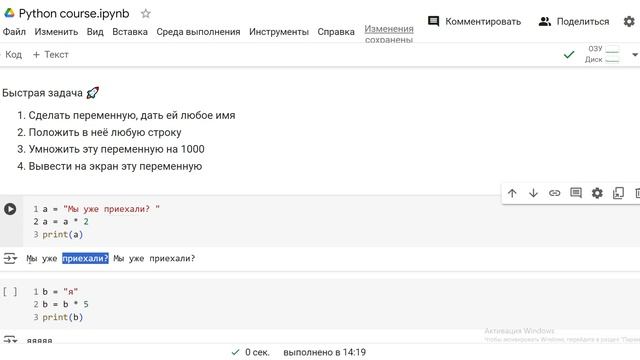640x360 pixels.
Task: Click the яяяяя output text
Action: pyautogui.click(x=40, y=340)
